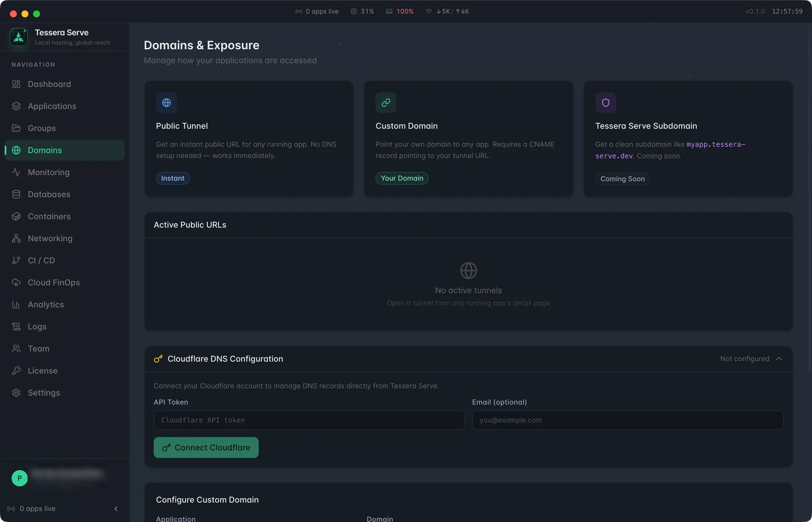Screen dimensions: 812x522
Task: Click the key icon beside Cloudflare DNS Configuration
Action: [158, 359]
